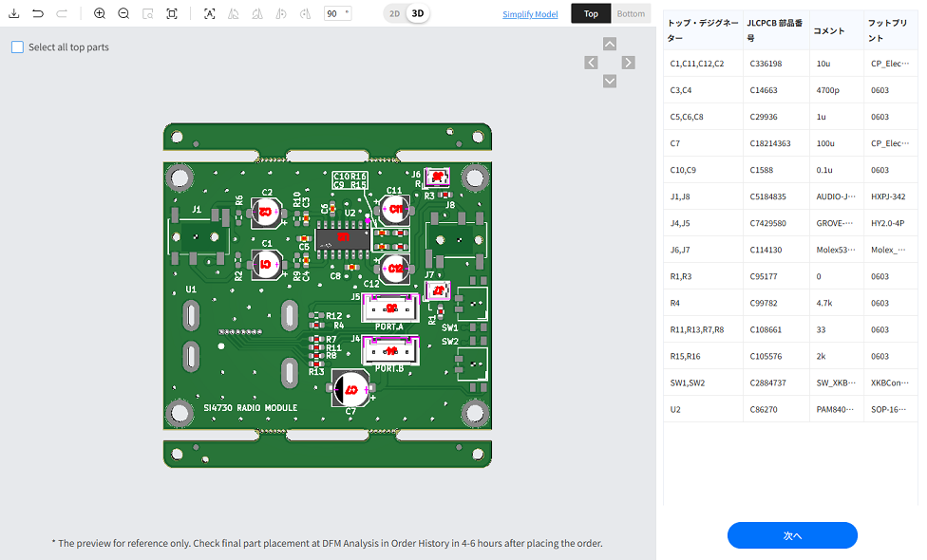The width and height of the screenshot is (927, 560).
Task: Select the SW1,SW2 row in the parts table
Action: pos(790,383)
